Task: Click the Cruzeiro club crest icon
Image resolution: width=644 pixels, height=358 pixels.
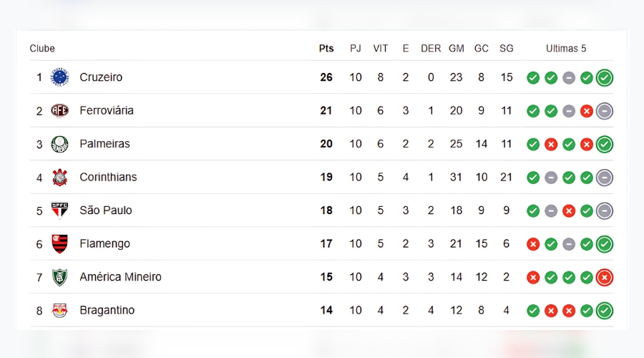Action: tap(60, 77)
